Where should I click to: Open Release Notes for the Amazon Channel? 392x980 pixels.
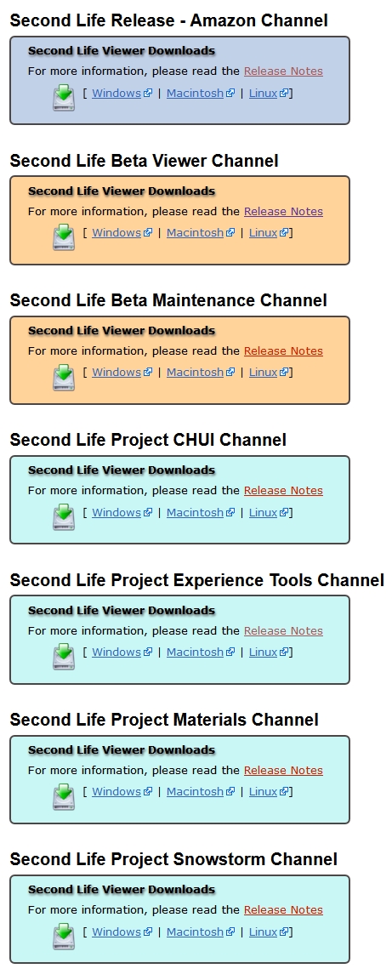point(283,71)
